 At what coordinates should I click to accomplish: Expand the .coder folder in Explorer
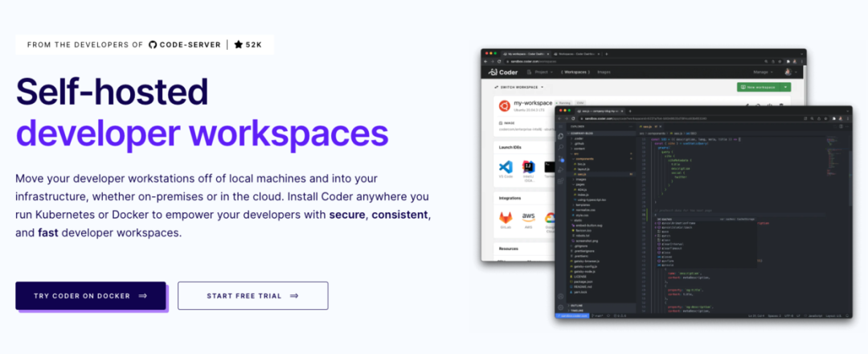(600, 138)
